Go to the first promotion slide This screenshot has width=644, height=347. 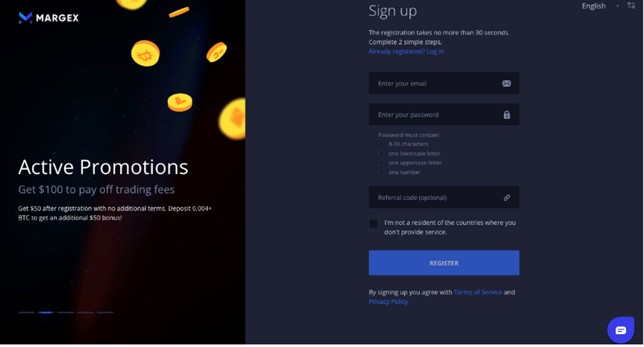coord(26,312)
